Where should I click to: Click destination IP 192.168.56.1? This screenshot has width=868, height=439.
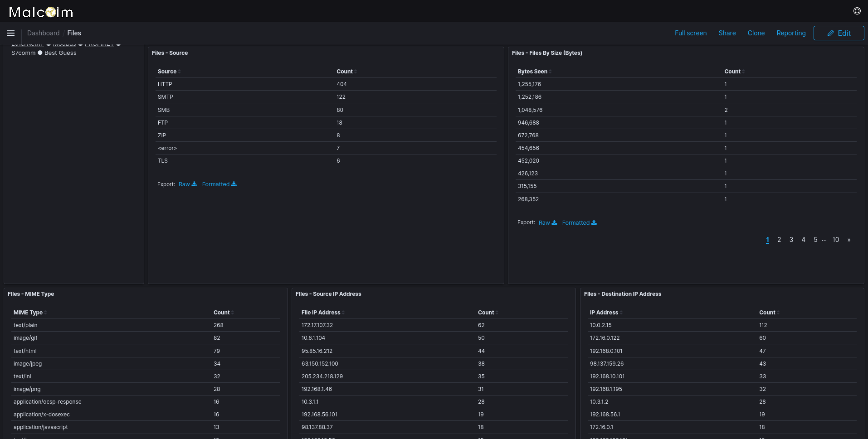[605, 415]
